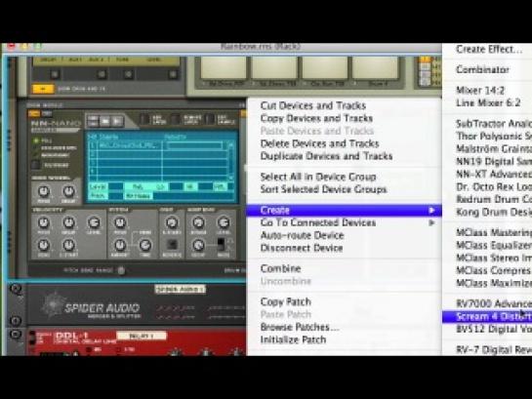Create a Dr. Octo Rex Loop Player
532x399 pixels.
pos(494,187)
